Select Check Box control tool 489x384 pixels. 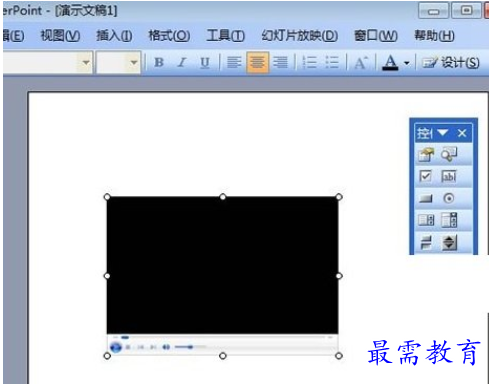pos(426,176)
